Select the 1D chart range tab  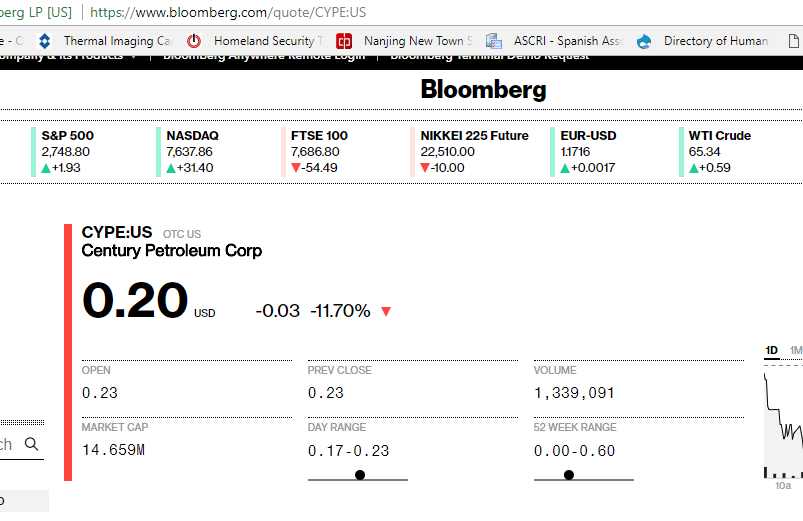772,350
